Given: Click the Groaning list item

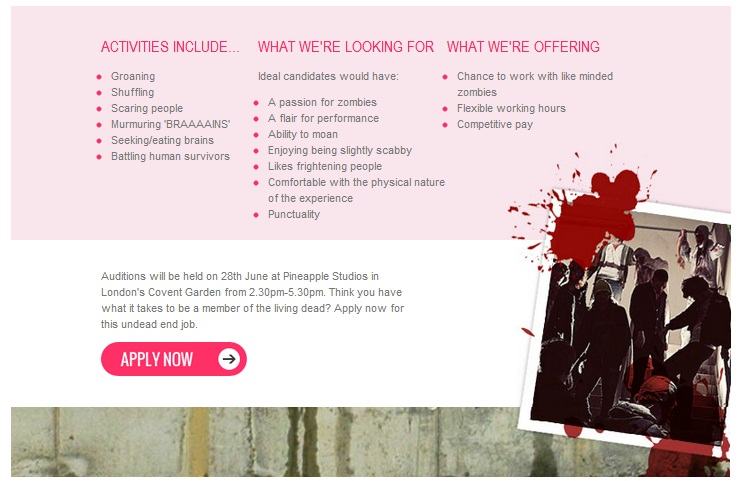Looking at the screenshot, I should click(133, 77).
